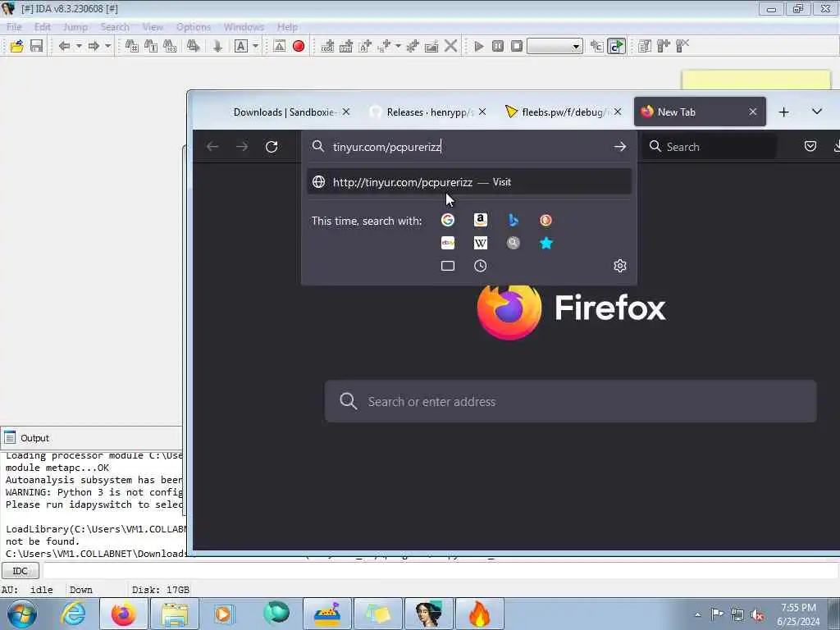
Task: Click the highlighted C pseudocode icon in IDA toolbar
Action: point(617,46)
